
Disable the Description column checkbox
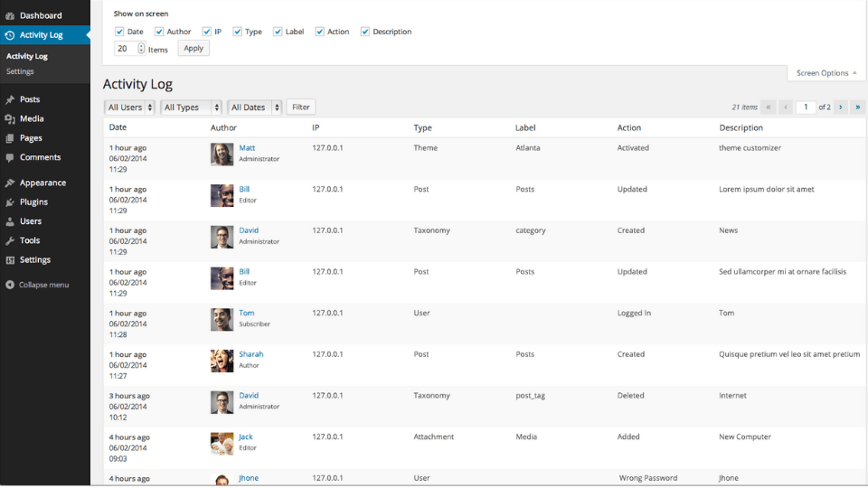[x=364, y=32]
